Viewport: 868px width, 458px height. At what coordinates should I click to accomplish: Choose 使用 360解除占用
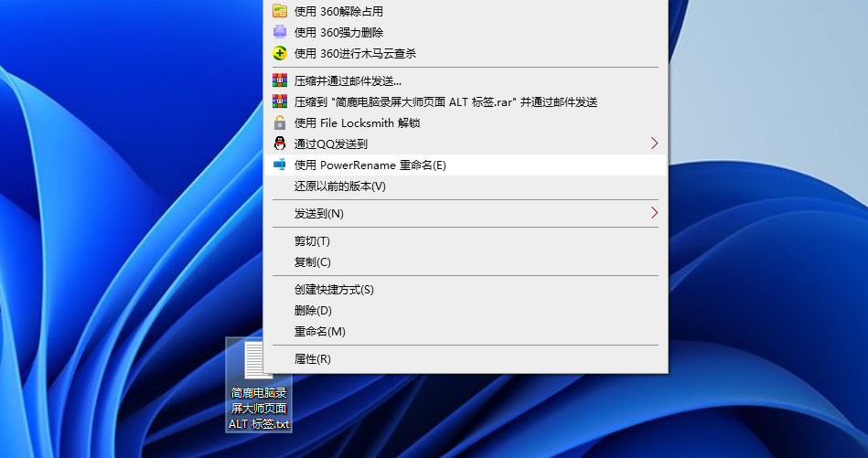coord(466,11)
